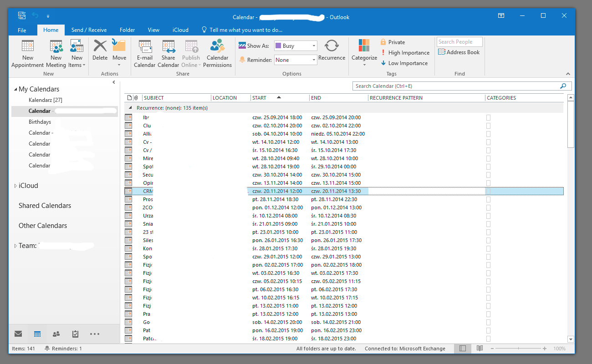The image size is (592, 364).
Task: Open the Reminder dropdown
Action: coord(314,60)
